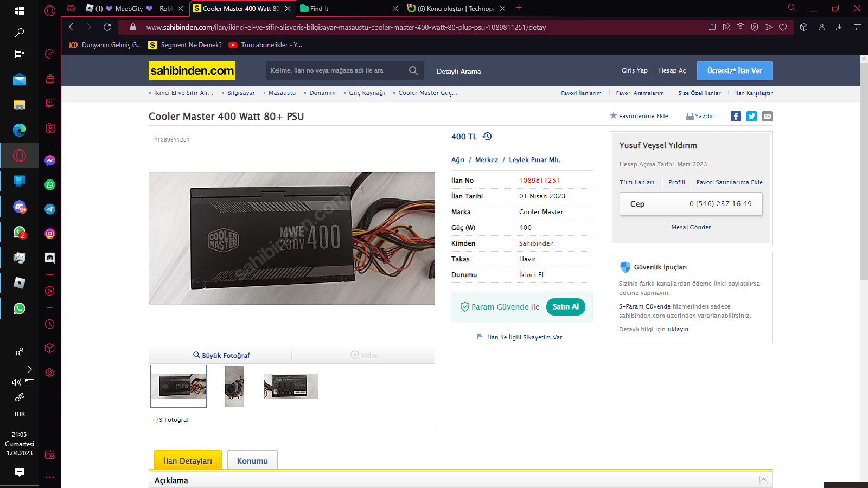Open Güç Kaynağı breadcrumb link
868x488 pixels.
click(x=367, y=93)
